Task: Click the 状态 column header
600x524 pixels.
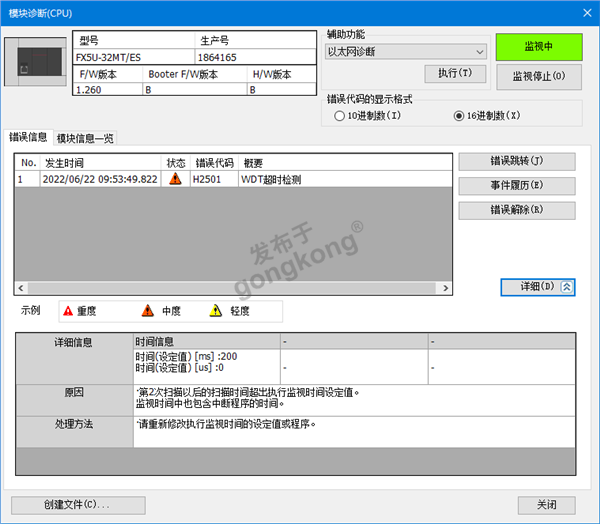Action: pyautogui.click(x=176, y=163)
